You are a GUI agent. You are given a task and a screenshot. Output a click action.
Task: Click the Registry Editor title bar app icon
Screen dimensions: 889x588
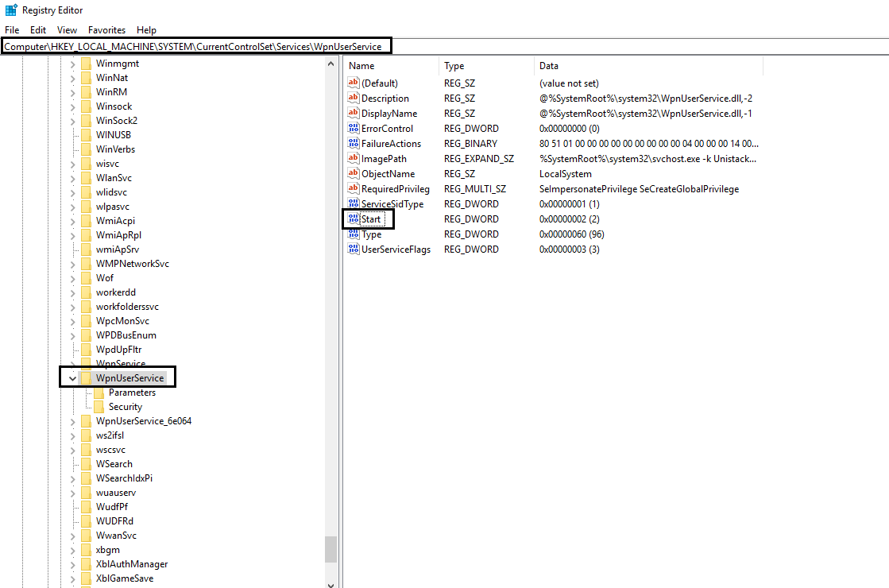coord(11,10)
